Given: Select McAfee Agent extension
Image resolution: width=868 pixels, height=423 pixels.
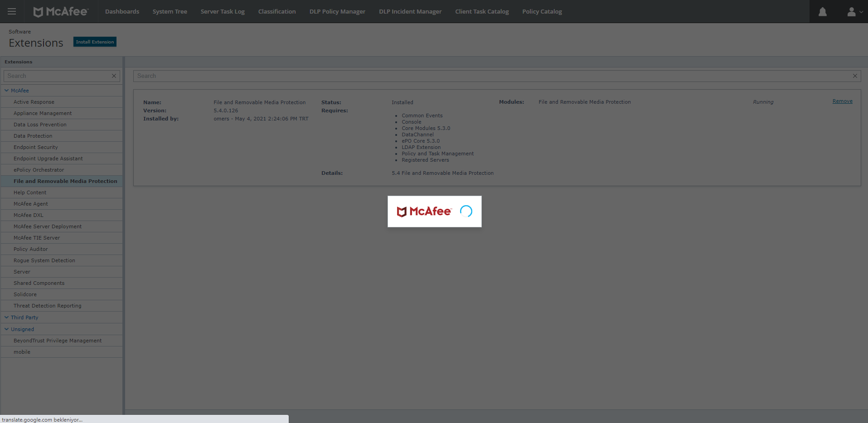Looking at the screenshot, I should [62, 204].
